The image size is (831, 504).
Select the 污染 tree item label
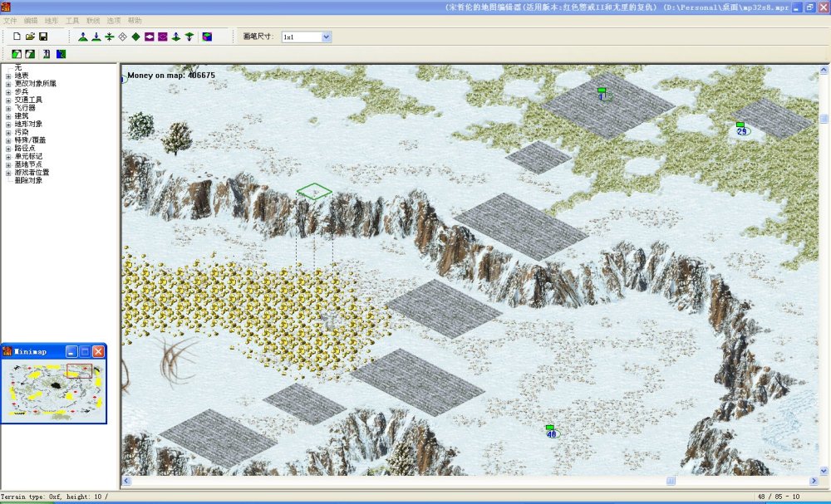pos(22,132)
